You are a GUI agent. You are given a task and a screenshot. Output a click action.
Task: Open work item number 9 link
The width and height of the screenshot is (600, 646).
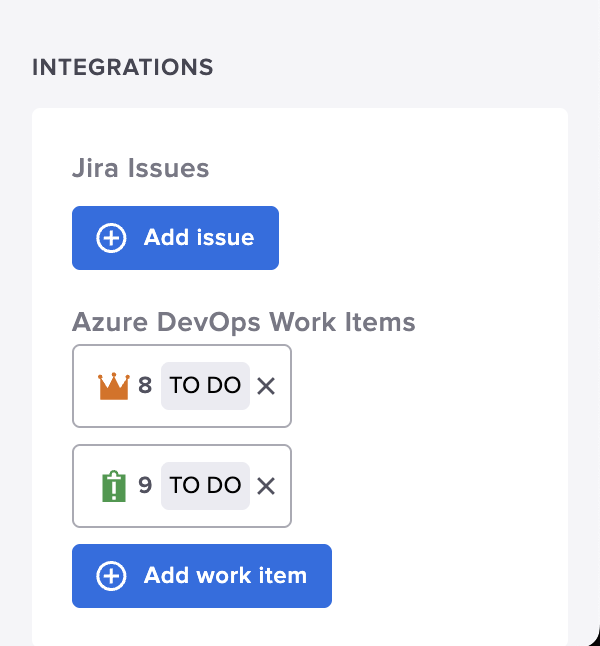pyautogui.click(x=145, y=486)
